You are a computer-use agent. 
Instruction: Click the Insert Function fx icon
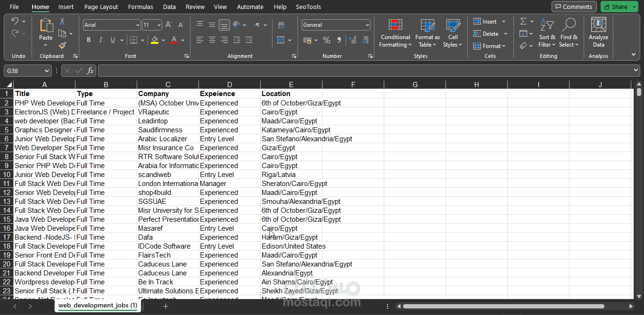point(91,71)
